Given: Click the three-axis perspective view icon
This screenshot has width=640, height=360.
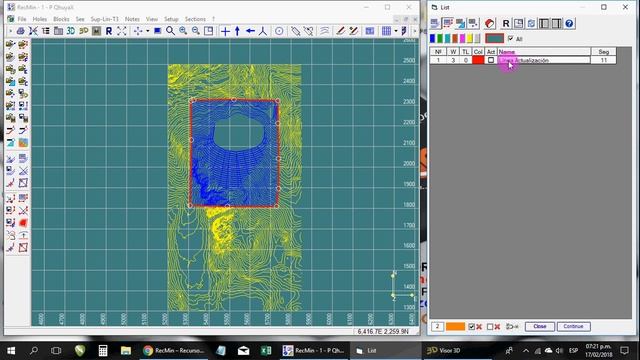Looking at the screenshot, I should coord(262,31).
